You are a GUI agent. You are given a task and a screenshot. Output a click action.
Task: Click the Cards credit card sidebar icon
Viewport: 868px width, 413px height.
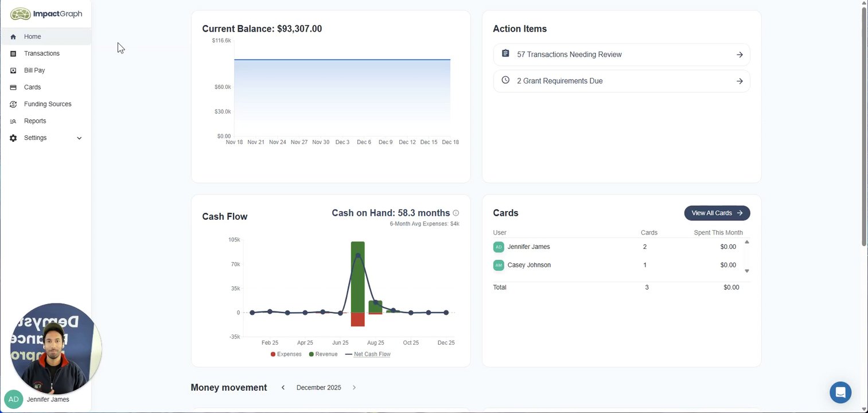click(13, 87)
